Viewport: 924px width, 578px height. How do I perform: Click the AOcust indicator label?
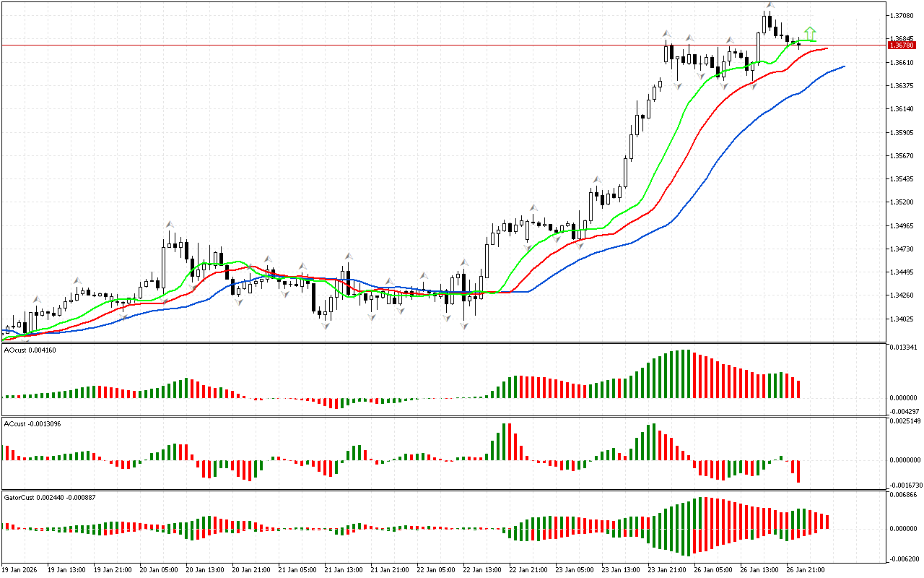click(x=30, y=350)
